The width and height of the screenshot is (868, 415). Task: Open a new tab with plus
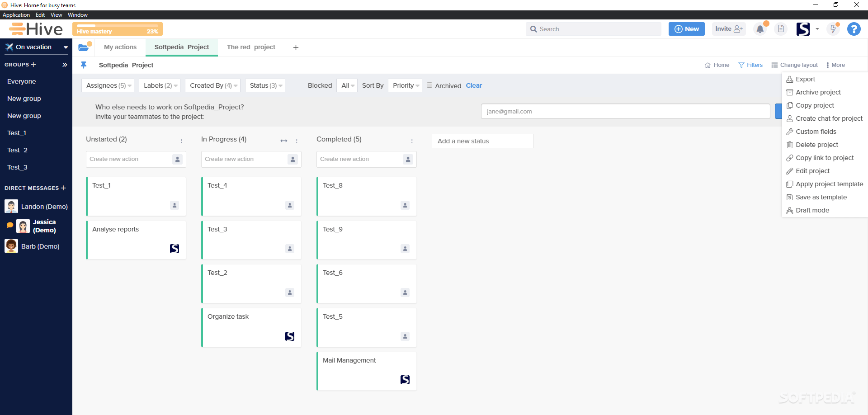coord(296,47)
